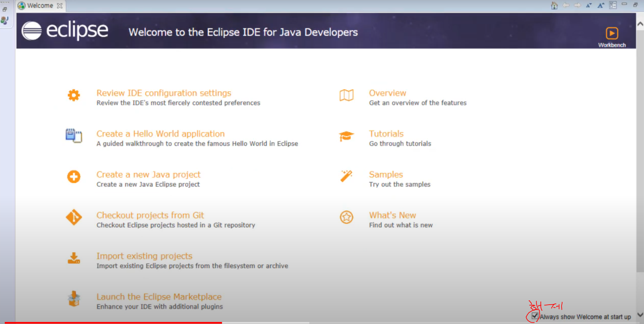Click the banner title 'Welcome to the Eclipse IDE'

194,32
